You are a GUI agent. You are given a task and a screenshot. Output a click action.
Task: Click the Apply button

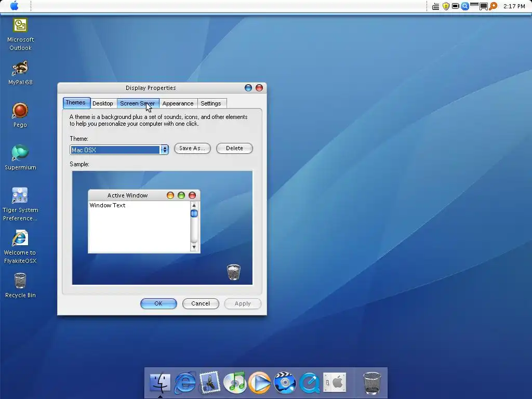tap(243, 303)
